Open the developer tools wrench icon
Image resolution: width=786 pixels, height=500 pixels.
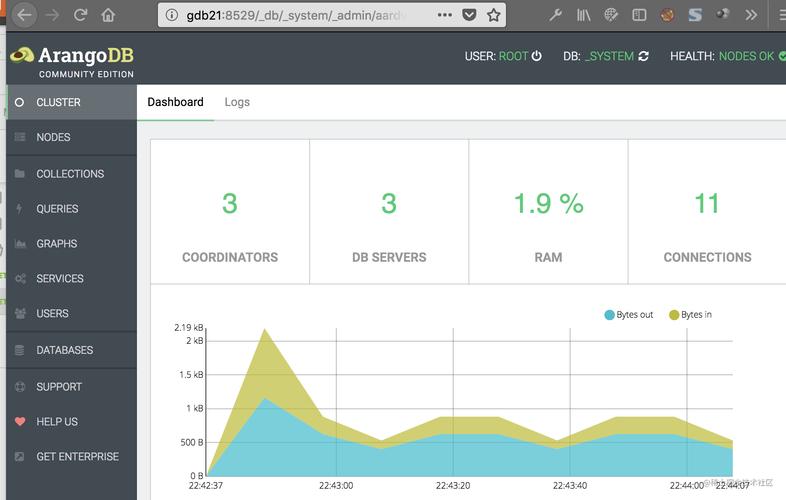point(555,15)
